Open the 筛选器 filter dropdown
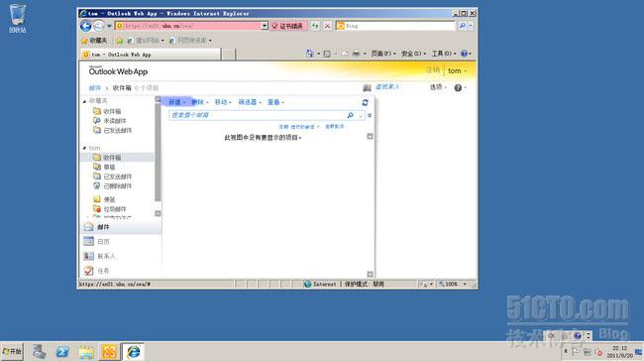Screen dimensions: 644x362 click(250, 102)
